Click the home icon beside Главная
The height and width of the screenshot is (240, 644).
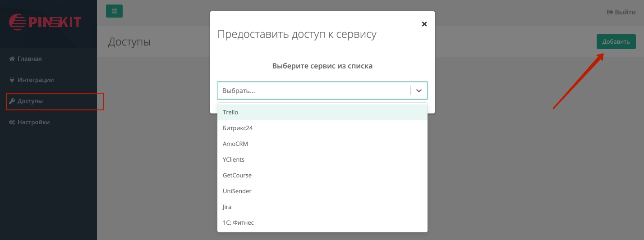pyautogui.click(x=12, y=59)
